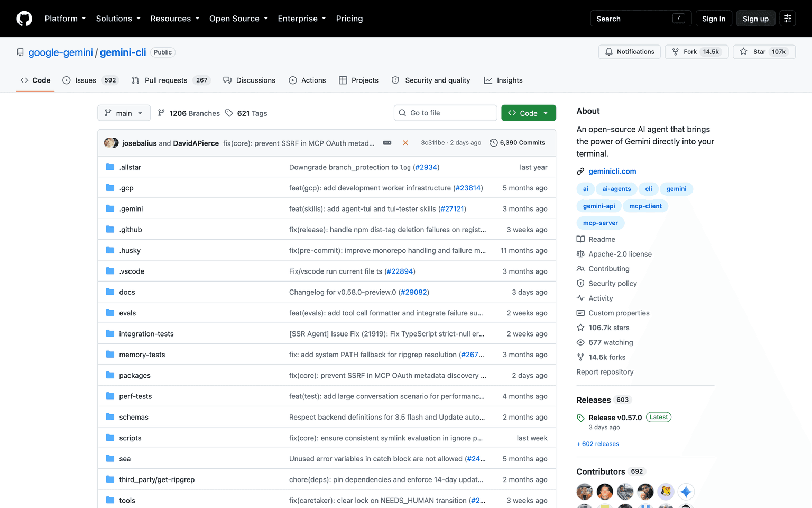Open the google-gemini owner link
The height and width of the screenshot is (508, 812).
coord(60,52)
